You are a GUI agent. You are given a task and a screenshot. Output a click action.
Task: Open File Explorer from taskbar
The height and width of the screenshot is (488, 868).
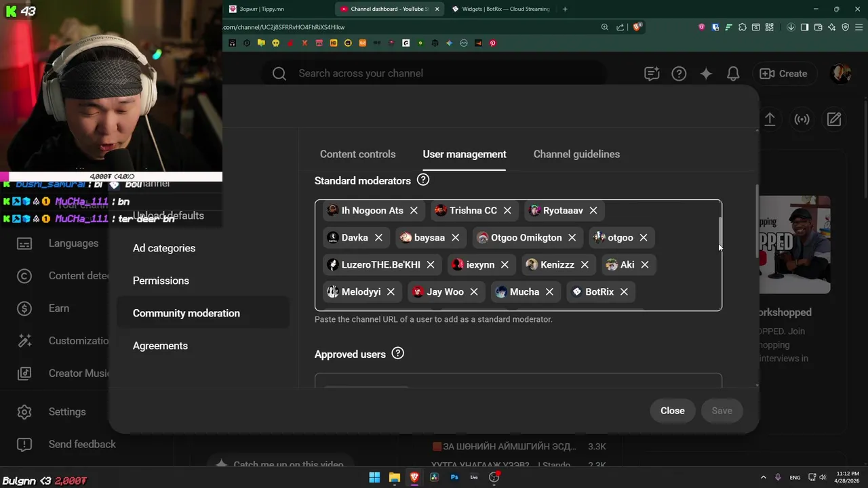tap(394, 477)
